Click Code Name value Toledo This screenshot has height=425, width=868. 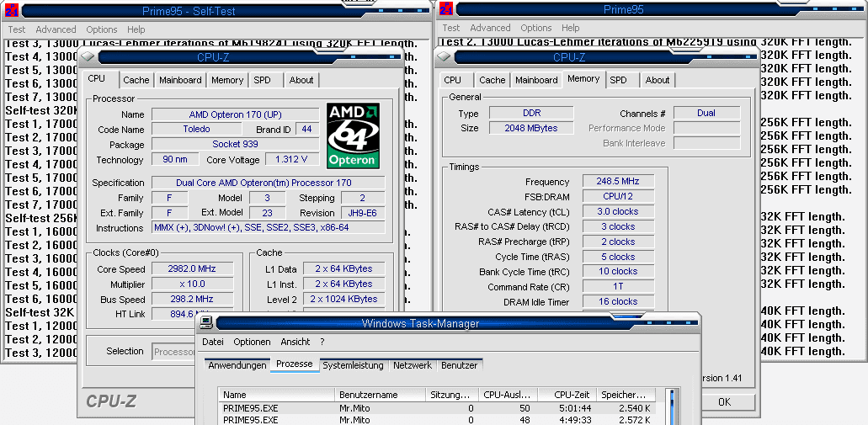pyautogui.click(x=196, y=130)
